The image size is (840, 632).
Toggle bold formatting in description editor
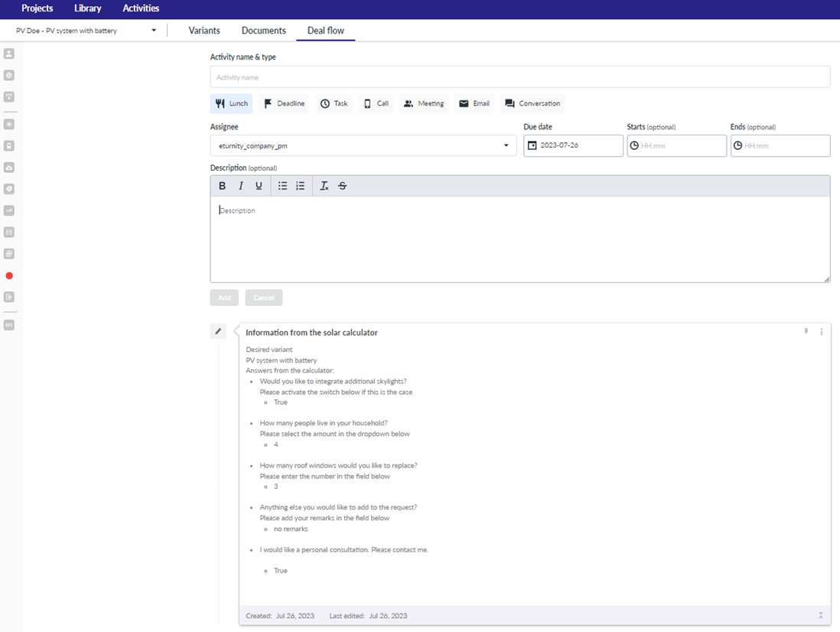coord(222,186)
